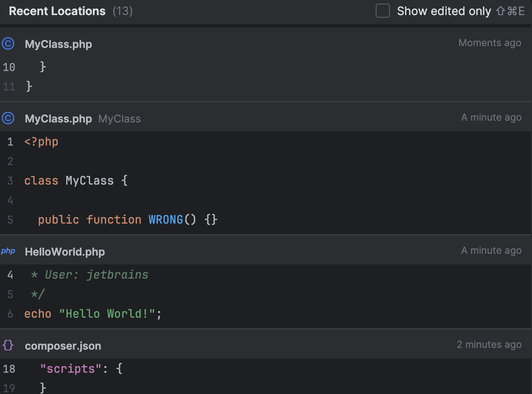Click the class icon next to the MyClass entry

[x=8, y=118]
